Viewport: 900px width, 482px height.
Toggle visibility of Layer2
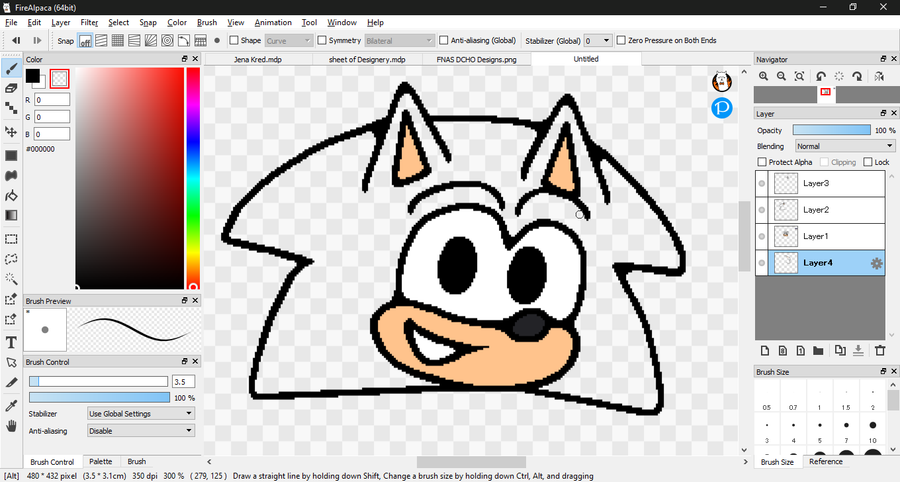coord(762,210)
